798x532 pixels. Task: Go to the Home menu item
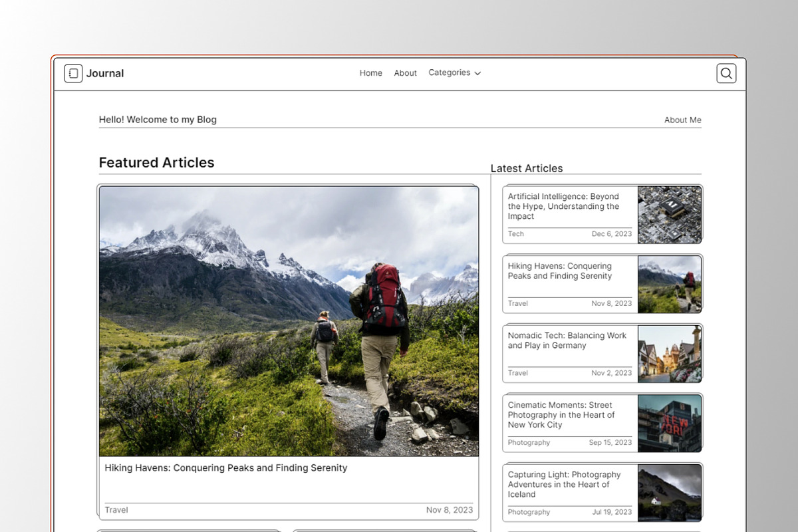pyautogui.click(x=371, y=73)
